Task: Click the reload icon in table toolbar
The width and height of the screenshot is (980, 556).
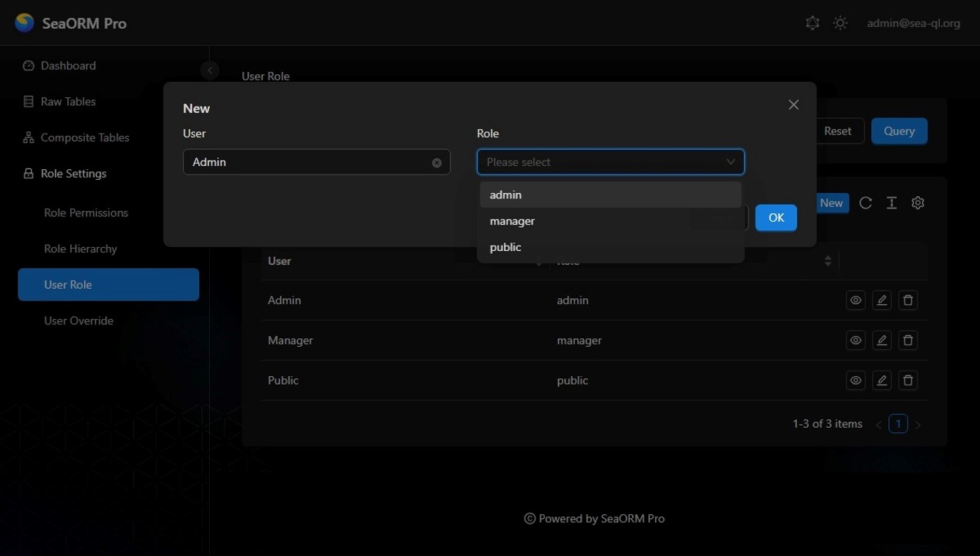Action: click(866, 203)
